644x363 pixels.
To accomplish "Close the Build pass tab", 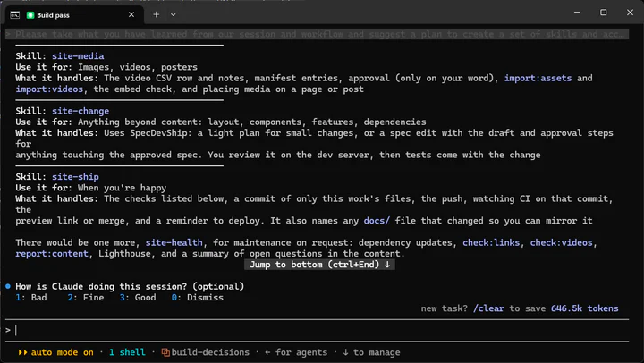I will [x=131, y=15].
